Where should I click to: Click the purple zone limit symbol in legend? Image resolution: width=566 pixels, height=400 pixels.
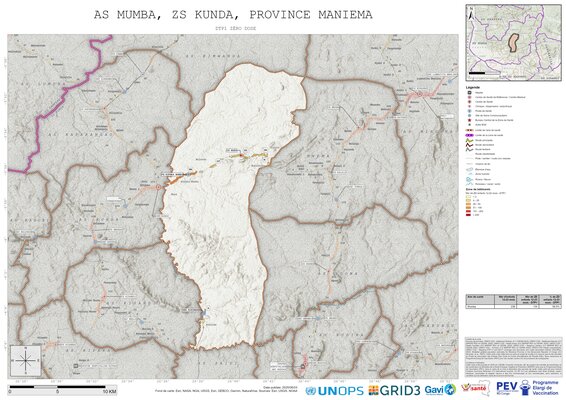click(469, 135)
